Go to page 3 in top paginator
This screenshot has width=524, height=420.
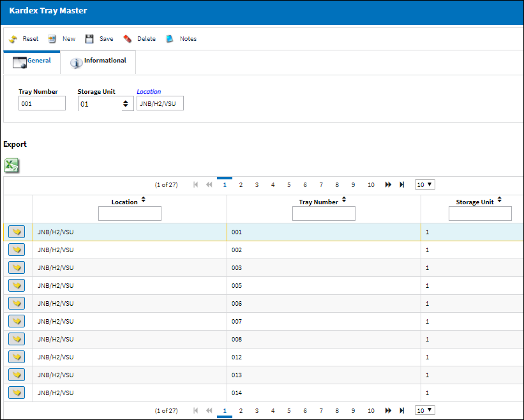coord(257,184)
